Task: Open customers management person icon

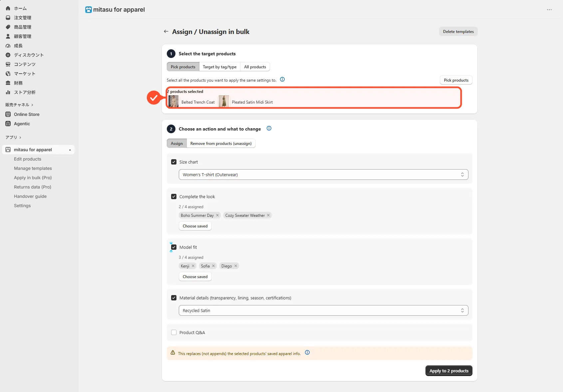Action: (x=8, y=36)
